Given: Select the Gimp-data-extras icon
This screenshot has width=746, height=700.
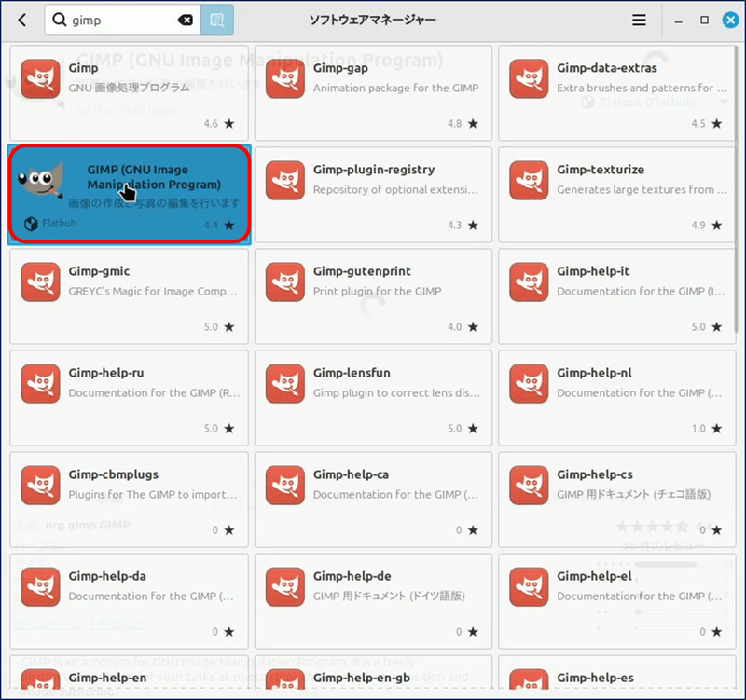Looking at the screenshot, I should coord(529,78).
